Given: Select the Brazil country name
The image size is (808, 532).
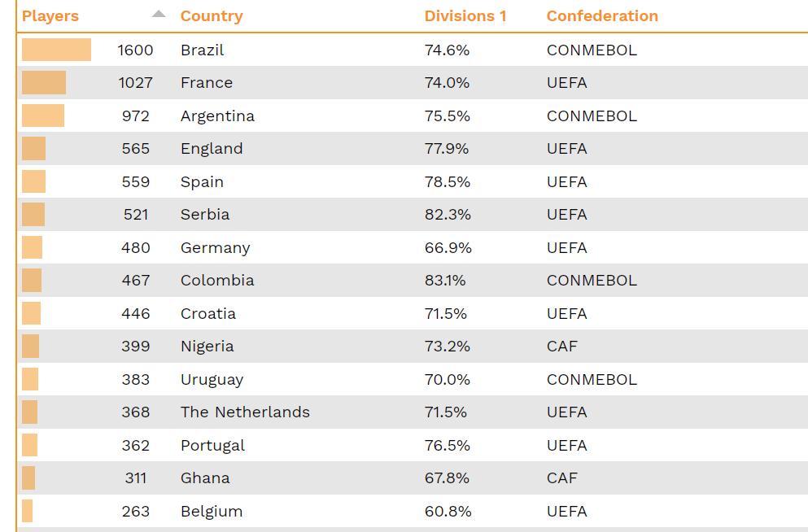Looking at the screenshot, I should 203,50.
